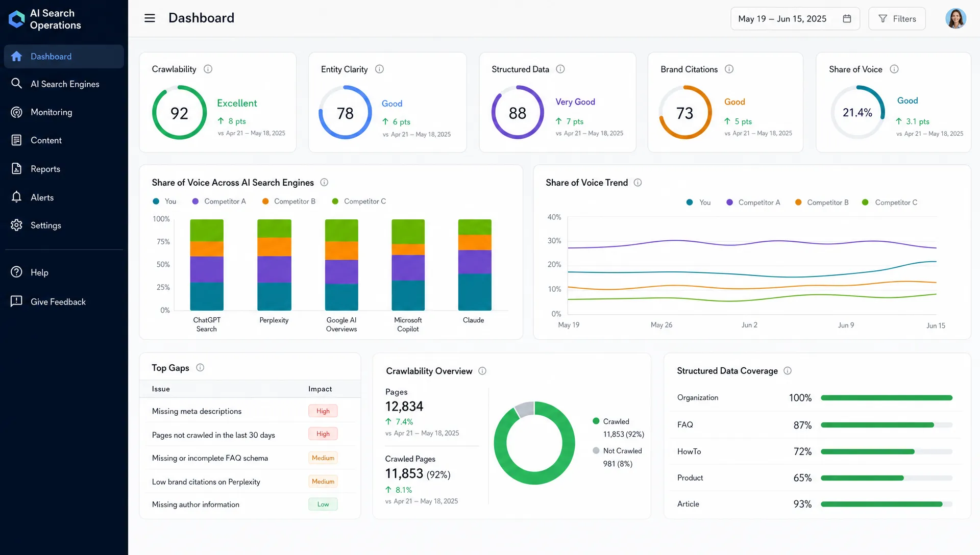Screen dimensions: 980x555
Task: Click the Top Gaps info icon
Action: click(201, 367)
